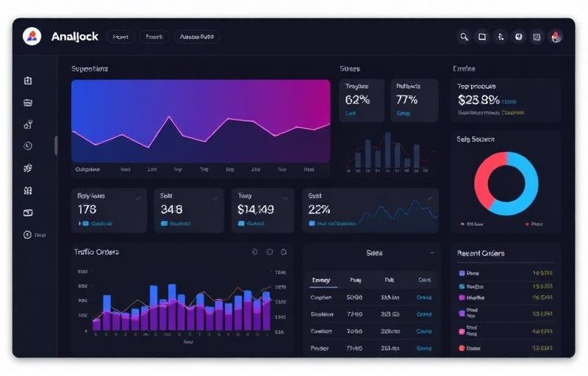
Task: Click the square window icon beside search
Action: pos(482,37)
